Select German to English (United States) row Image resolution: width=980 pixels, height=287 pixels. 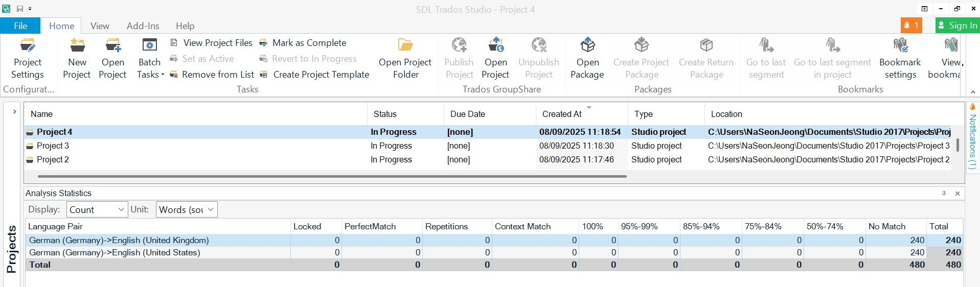point(494,252)
